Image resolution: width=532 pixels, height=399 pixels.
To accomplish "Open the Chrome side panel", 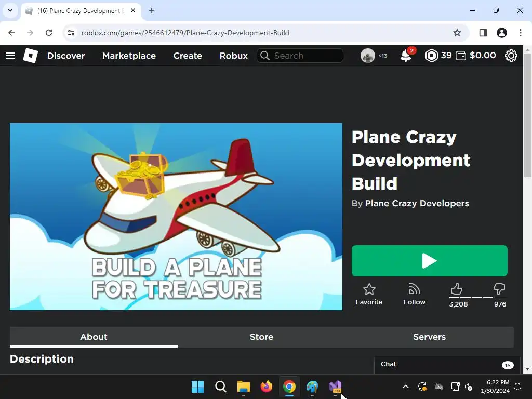I will [x=483, y=33].
